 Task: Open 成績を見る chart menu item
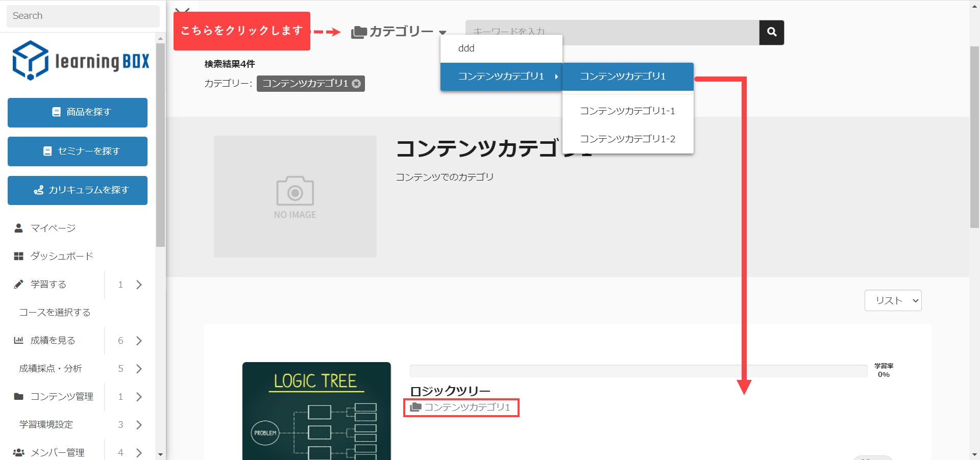click(53, 340)
